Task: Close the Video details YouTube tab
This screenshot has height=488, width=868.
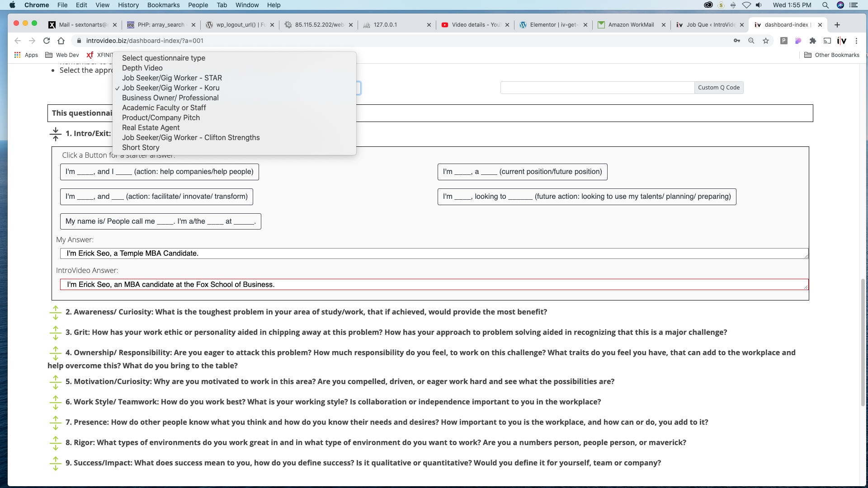Action: click(507, 25)
